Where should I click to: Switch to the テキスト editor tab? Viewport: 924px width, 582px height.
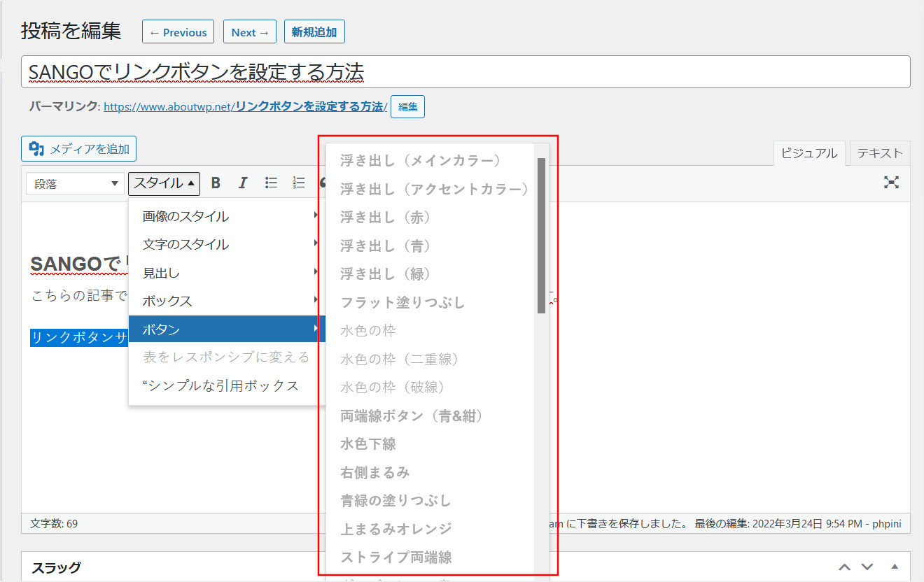tap(879, 153)
